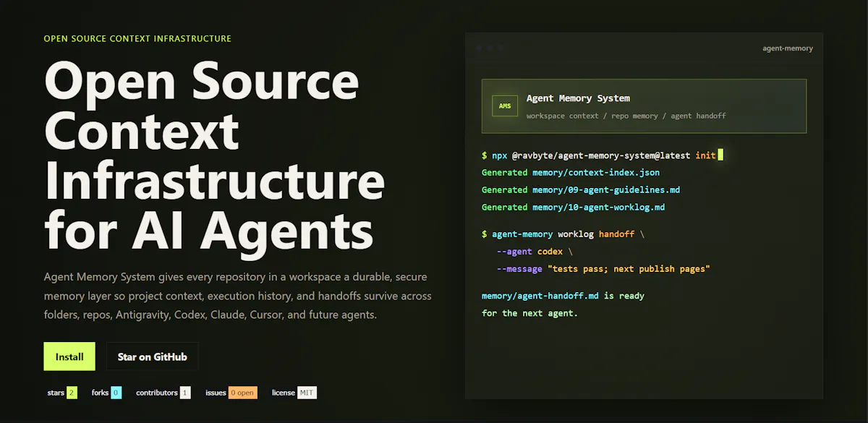Screen dimensions: 868x423
Task: Click the 'OPEN SOURCE CONTEXT INFRASTRUCTURE' eyebrow text
Action: (137, 38)
